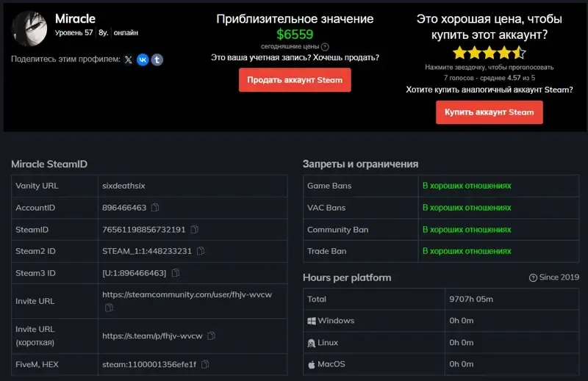
Task: Copy the Steam2 ID value
Action: point(201,250)
